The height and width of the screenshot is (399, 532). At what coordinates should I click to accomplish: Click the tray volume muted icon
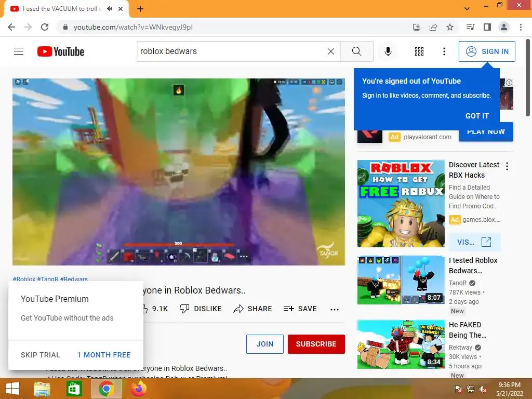(483, 389)
